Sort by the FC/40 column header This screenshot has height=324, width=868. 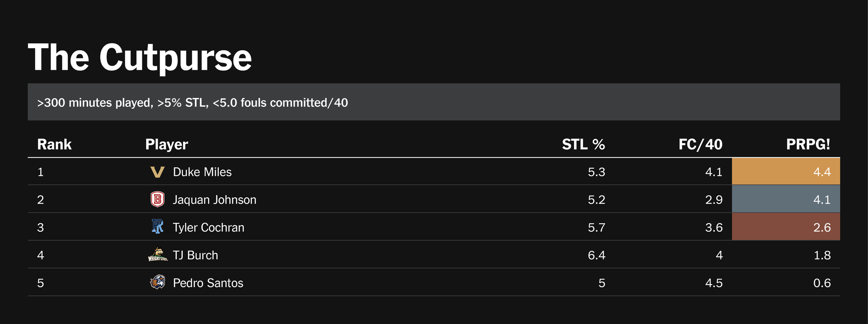[x=700, y=144]
